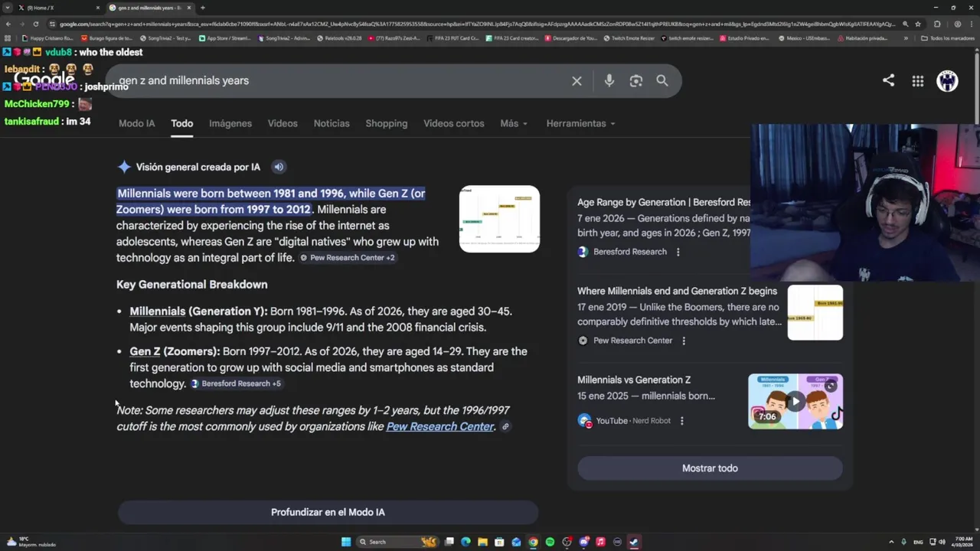
Task: Open Discord from the taskbar
Action: 583,542
